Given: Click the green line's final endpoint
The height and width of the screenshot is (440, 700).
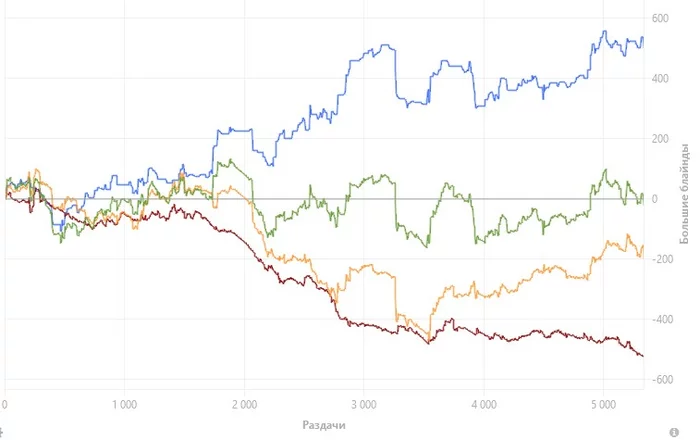Looking at the screenshot, I should 643,195.
